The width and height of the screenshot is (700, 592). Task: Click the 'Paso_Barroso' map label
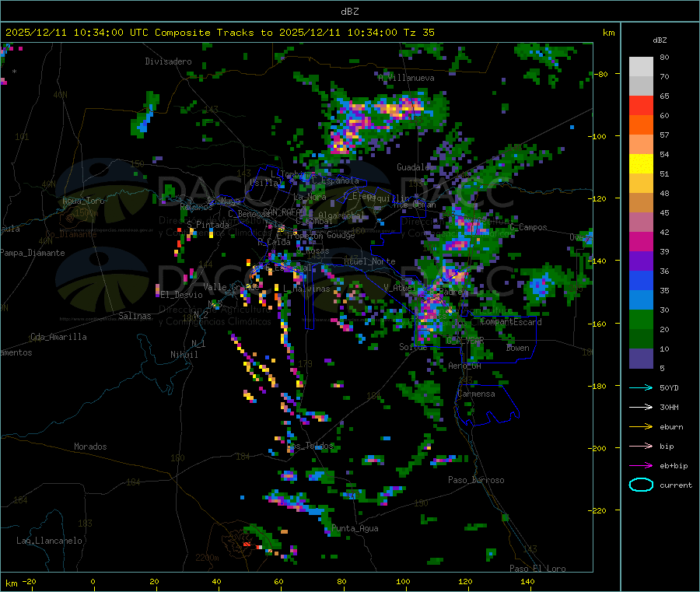point(476,480)
